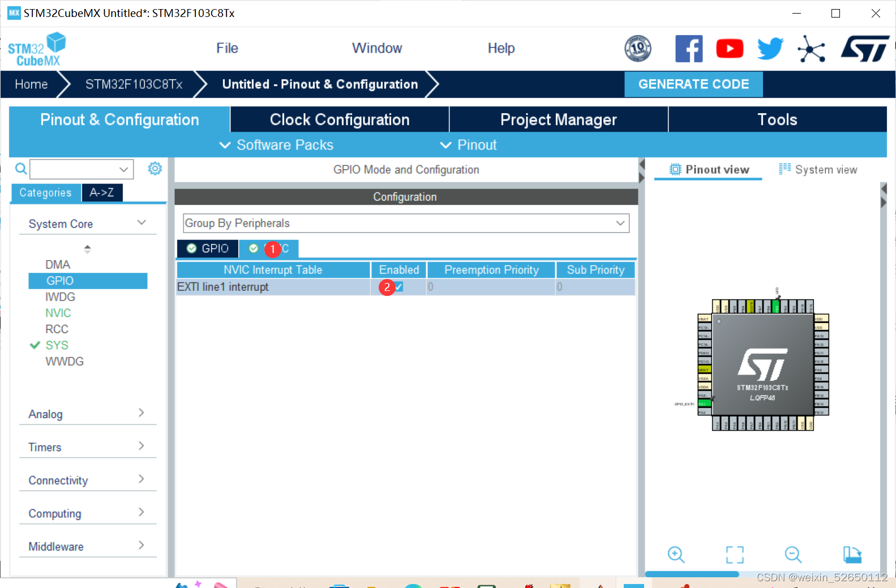Image resolution: width=896 pixels, height=588 pixels.
Task: Click the Pinout view chip icon
Action: point(675,169)
